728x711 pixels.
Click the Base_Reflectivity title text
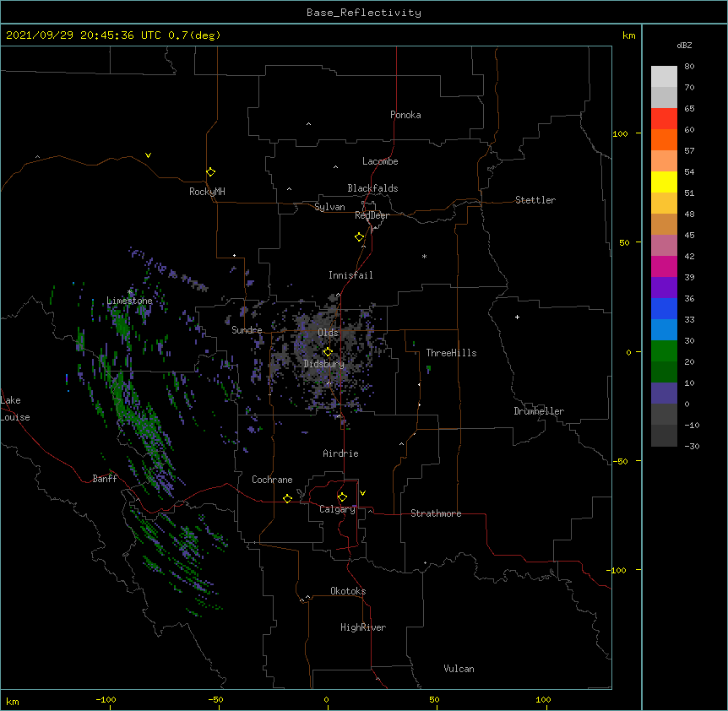pos(364,13)
